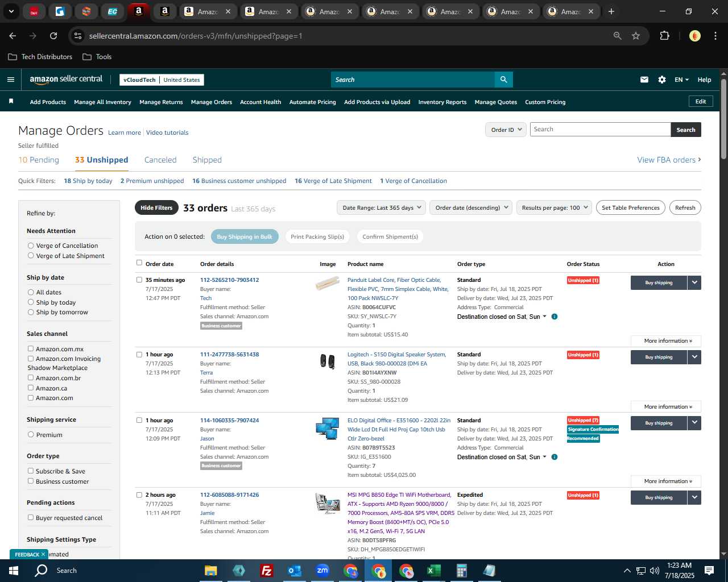Image resolution: width=728 pixels, height=582 pixels.
Task: Click the search magnifier button
Action: 503,80
